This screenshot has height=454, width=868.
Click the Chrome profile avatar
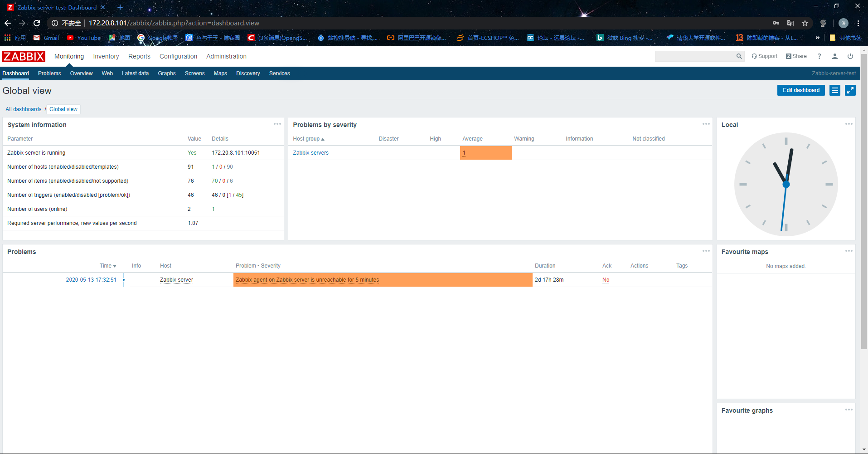click(843, 23)
